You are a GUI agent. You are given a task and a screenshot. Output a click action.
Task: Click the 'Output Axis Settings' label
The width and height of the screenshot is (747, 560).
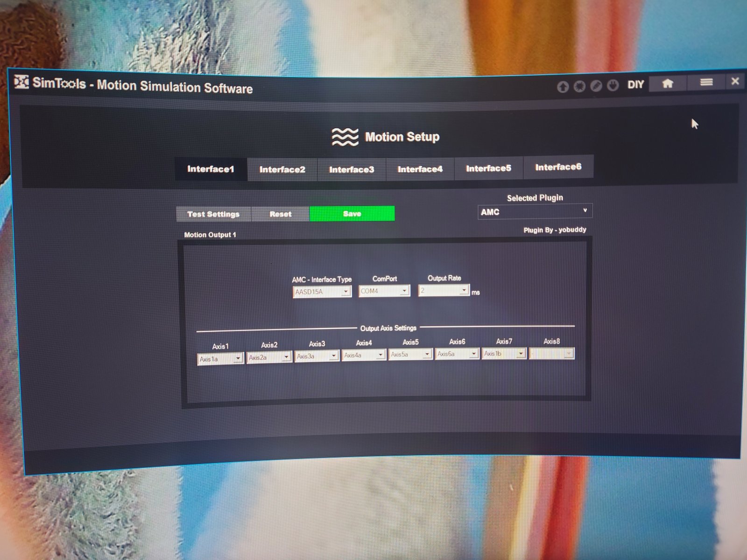coord(388,328)
